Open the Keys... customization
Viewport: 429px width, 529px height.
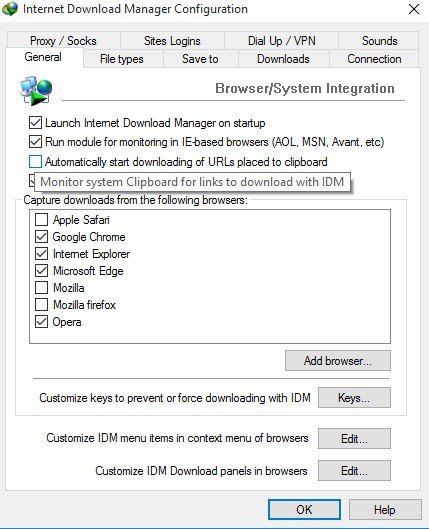pos(354,398)
